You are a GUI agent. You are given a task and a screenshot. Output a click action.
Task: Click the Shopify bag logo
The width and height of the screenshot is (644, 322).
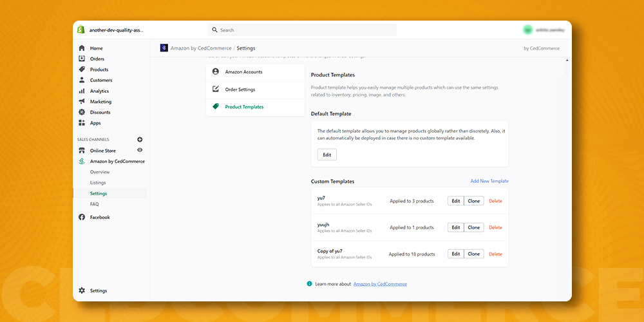tap(81, 30)
